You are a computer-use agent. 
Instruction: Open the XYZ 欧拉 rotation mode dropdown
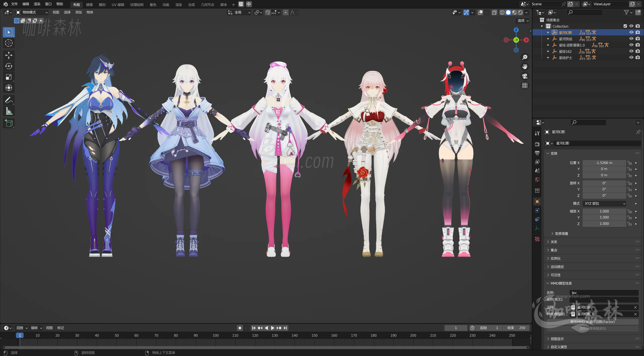[x=604, y=204]
